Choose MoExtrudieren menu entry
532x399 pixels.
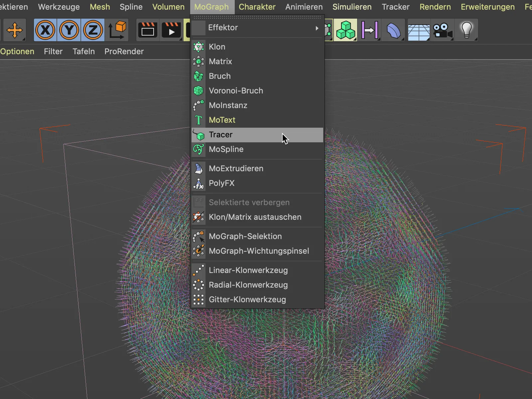(x=257, y=169)
